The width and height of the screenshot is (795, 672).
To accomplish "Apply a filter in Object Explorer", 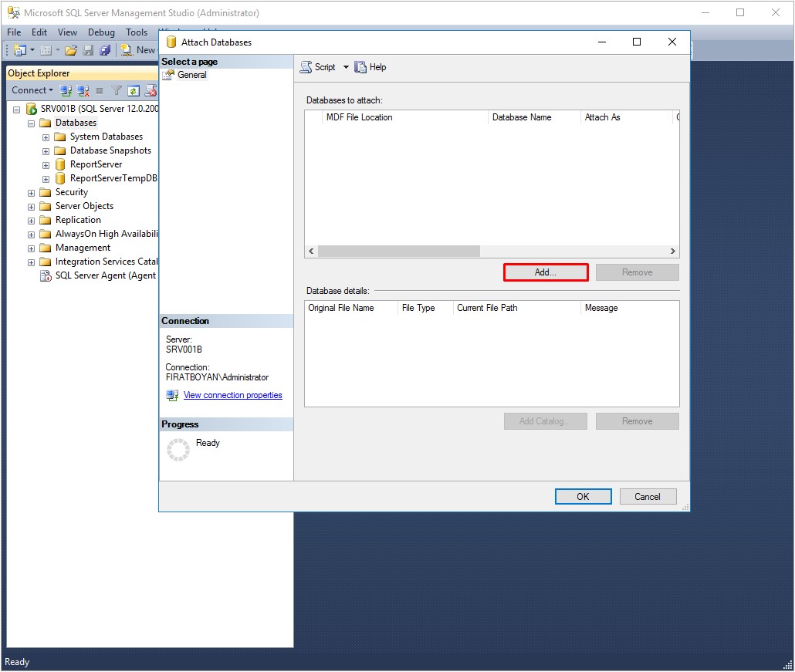I will pos(116,90).
